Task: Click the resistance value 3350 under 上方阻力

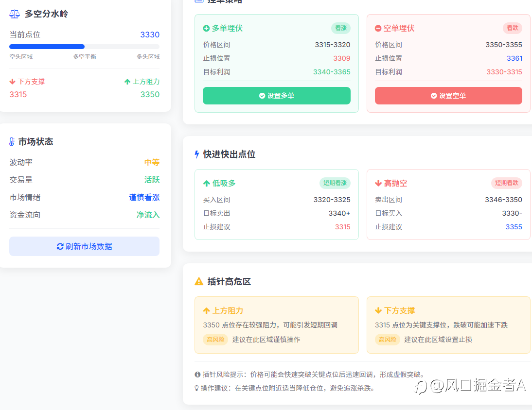Action: pos(150,95)
